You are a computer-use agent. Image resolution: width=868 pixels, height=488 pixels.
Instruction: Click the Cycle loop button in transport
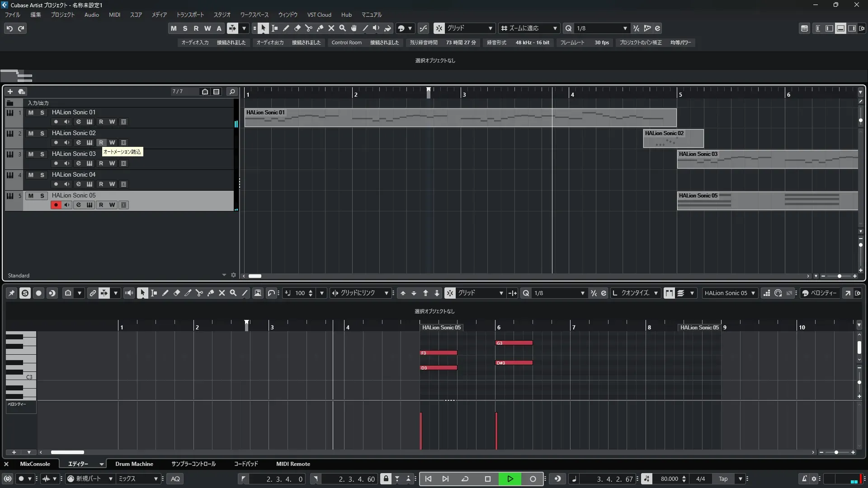(465, 479)
